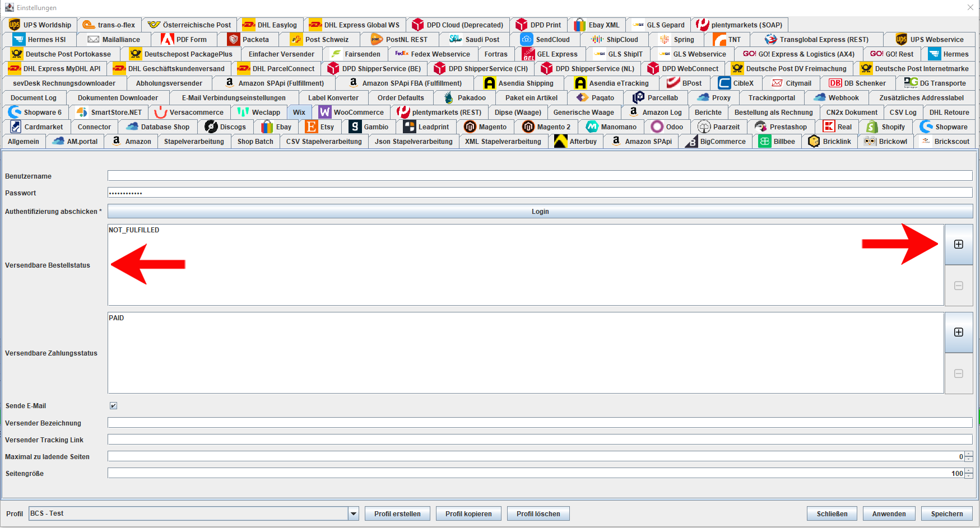
Task: Click the Schließen button
Action: [x=832, y=513]
